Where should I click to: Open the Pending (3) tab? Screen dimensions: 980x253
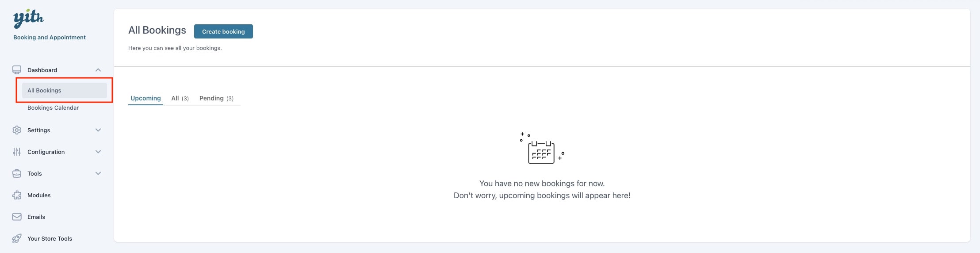[216, 98]
